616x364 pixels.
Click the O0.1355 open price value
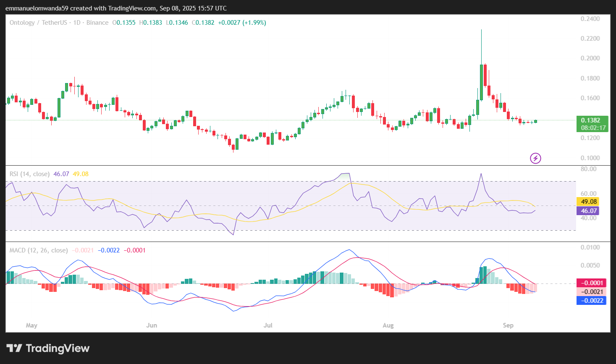124,23
